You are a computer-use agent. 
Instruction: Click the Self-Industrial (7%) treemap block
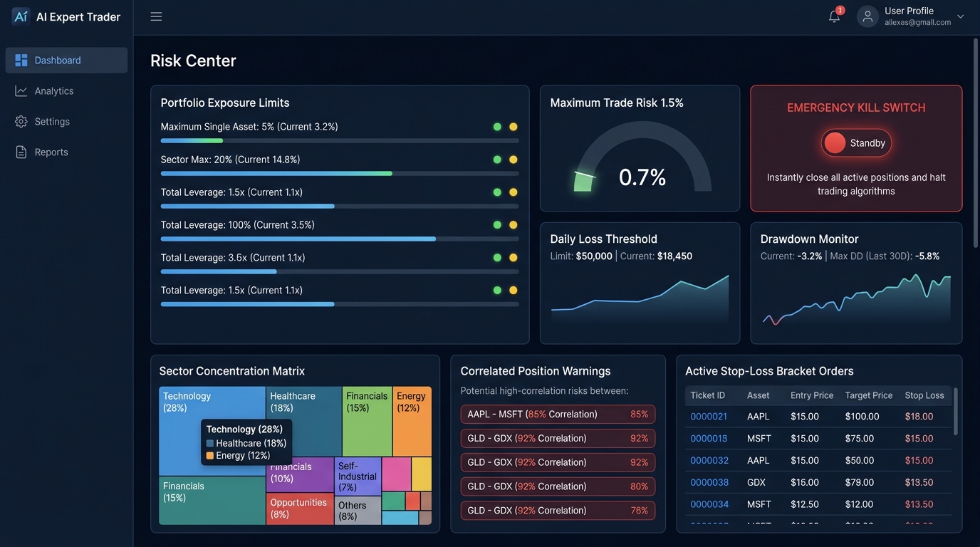tap(358, 476)
